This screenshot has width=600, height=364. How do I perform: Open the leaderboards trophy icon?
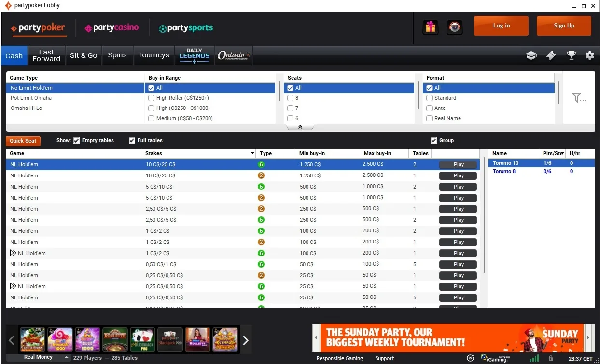[x=571, y=55]
